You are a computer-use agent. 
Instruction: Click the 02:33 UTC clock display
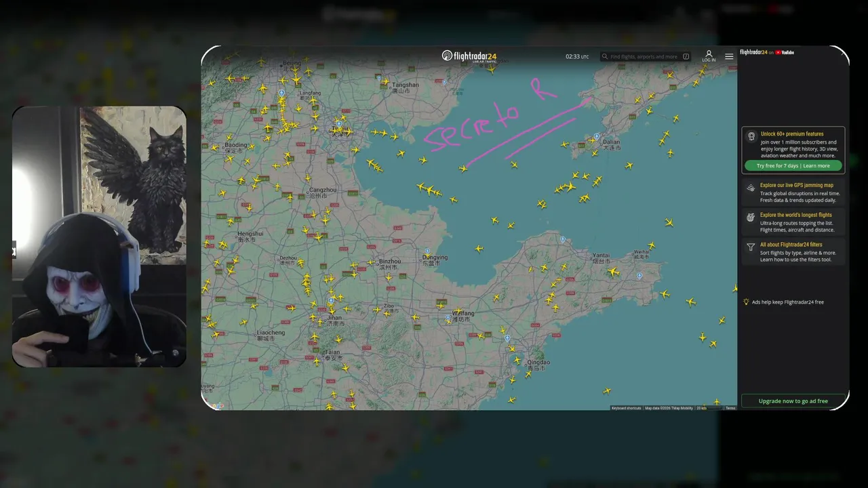point(577,57)
